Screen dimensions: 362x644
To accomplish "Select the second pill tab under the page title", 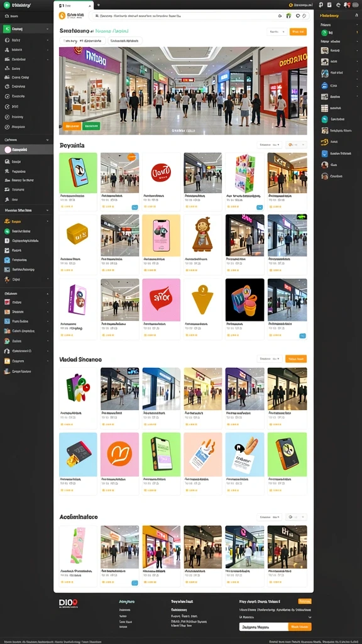I will tap(125, 41).
